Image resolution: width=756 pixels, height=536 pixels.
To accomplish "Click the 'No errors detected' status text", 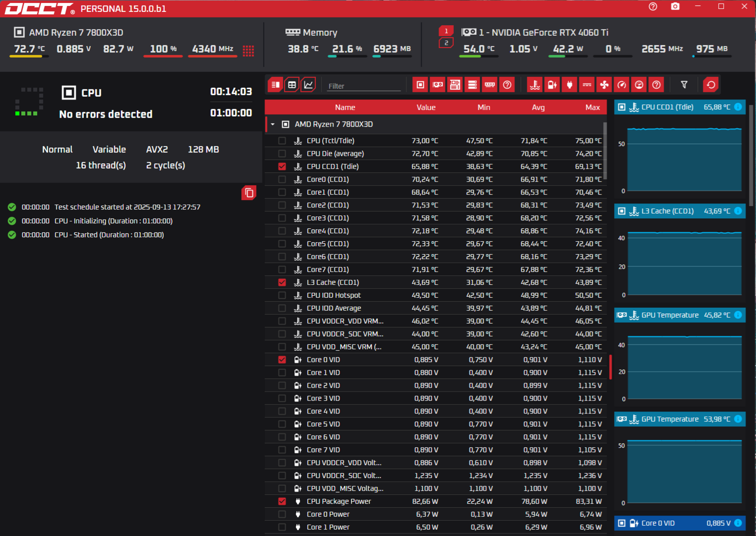I will pos(106,114).
